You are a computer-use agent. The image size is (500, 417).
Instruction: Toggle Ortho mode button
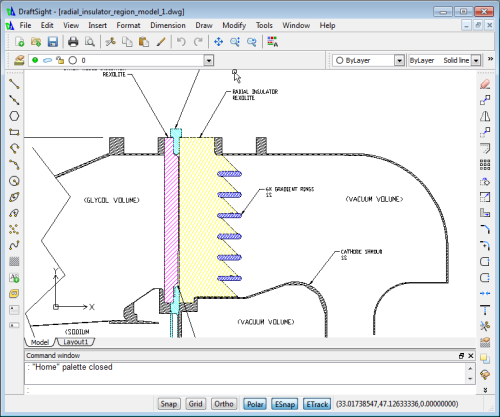(224, 404)
